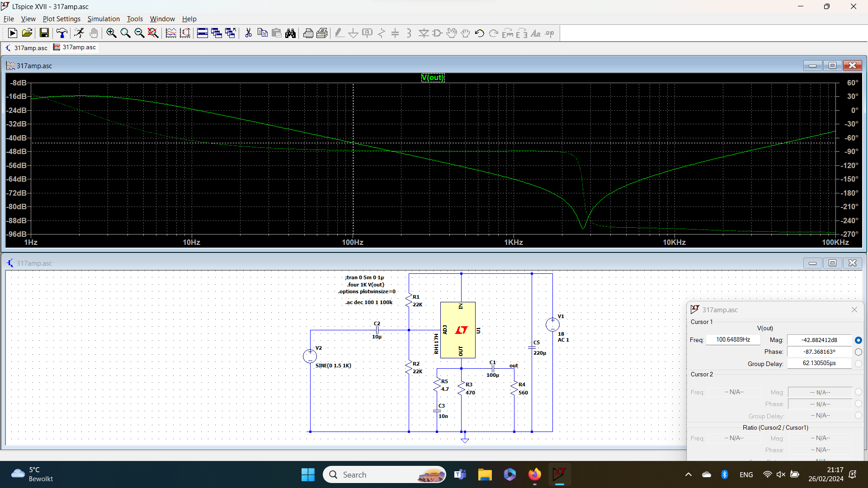The image size is (868, 488).
Task: Open the Tools menu
Action: 135,19
